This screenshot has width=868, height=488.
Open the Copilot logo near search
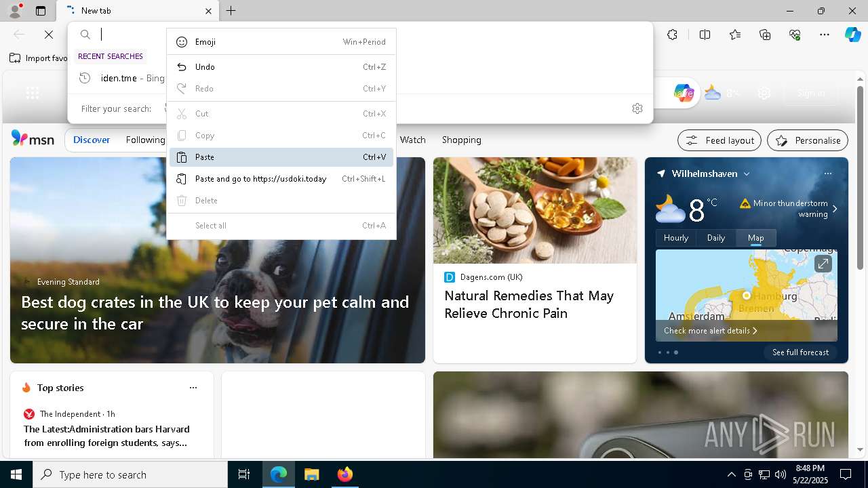click(684, 93)
